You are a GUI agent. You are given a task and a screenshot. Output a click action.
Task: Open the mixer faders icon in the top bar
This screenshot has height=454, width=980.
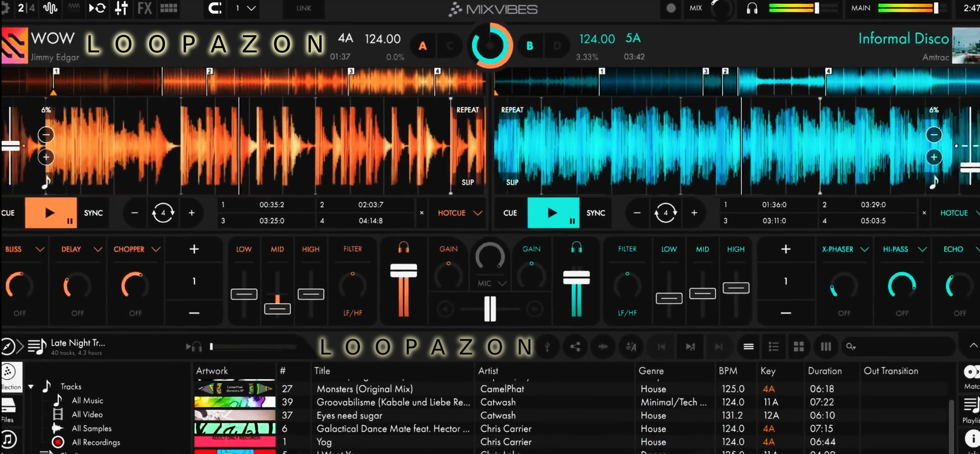pos(121,8)
